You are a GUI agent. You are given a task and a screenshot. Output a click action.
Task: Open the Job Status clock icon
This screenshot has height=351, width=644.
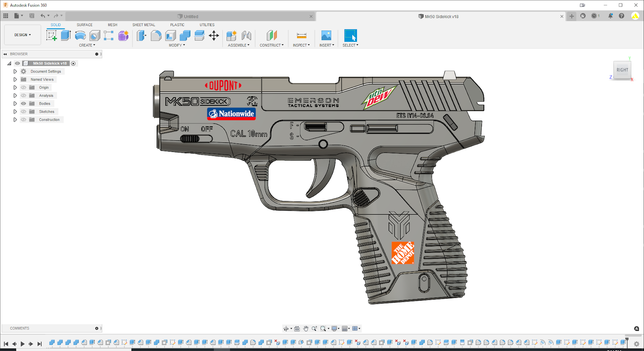tap(594, 16)
